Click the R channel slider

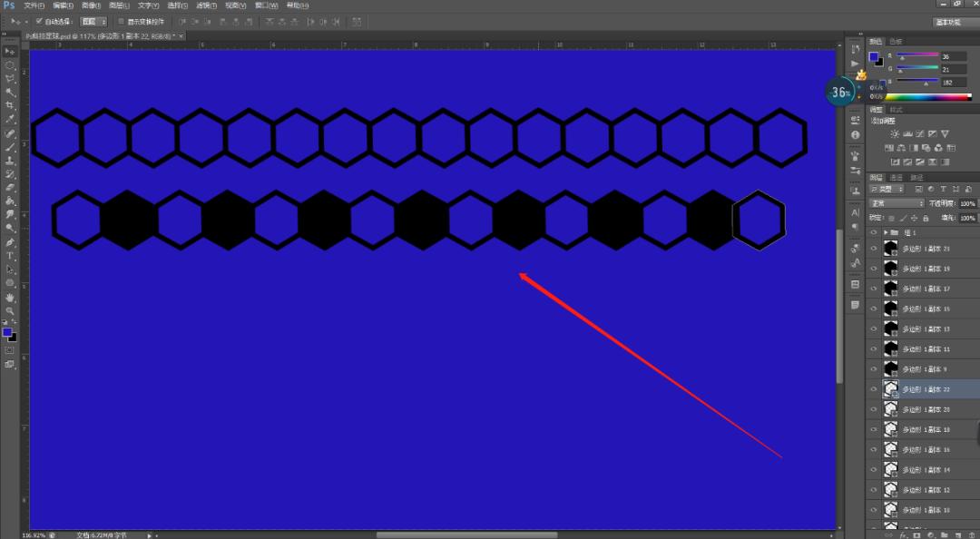tap(917, 55)
